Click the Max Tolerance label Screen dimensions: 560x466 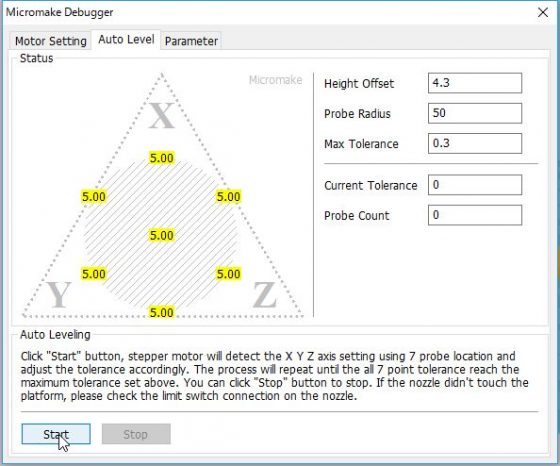361,144
